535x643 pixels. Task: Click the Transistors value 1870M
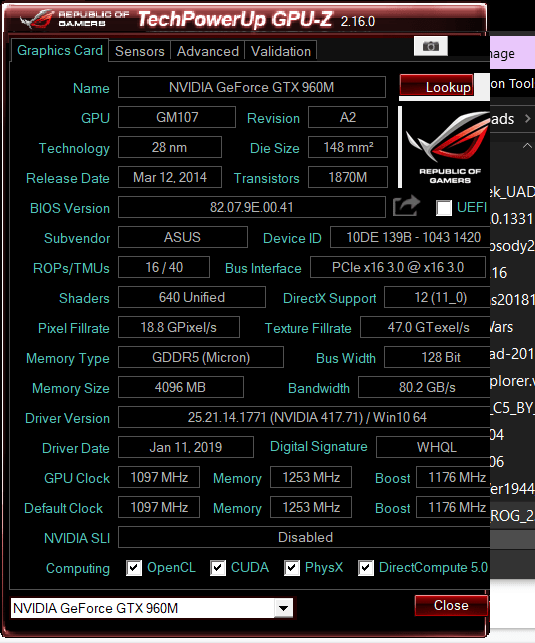(348, 177)
